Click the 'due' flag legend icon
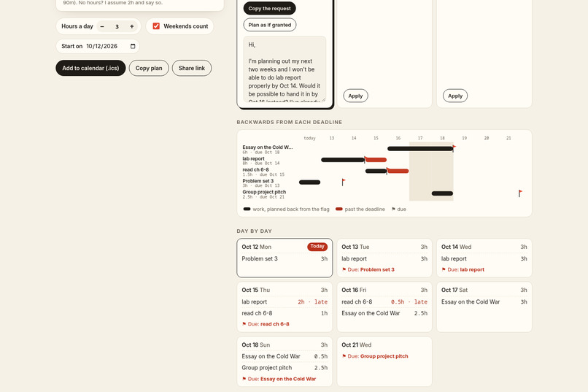 [x=393, y=209]
